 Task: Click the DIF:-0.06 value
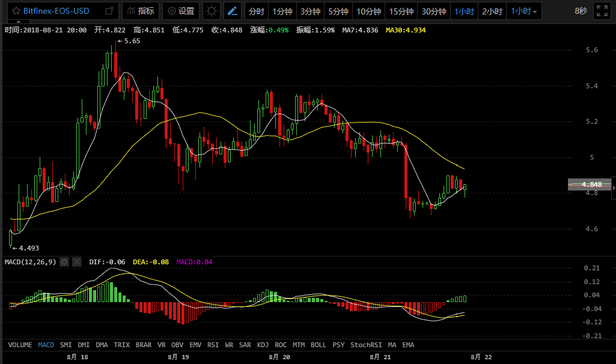(107, 262)
